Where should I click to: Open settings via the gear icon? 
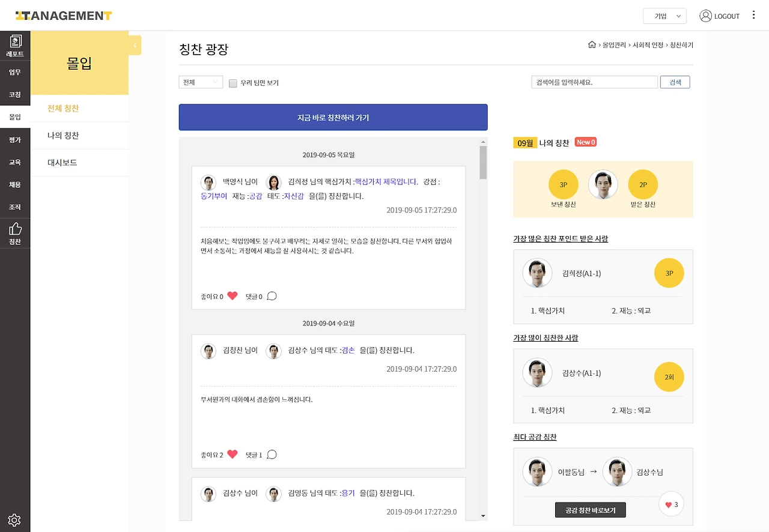pos(14,519)
